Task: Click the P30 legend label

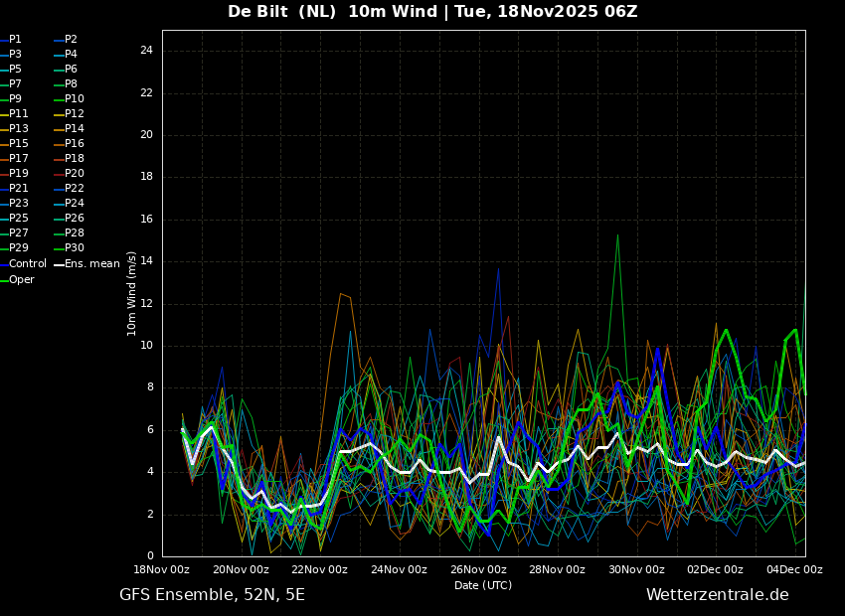Action: tap(69, 248)
